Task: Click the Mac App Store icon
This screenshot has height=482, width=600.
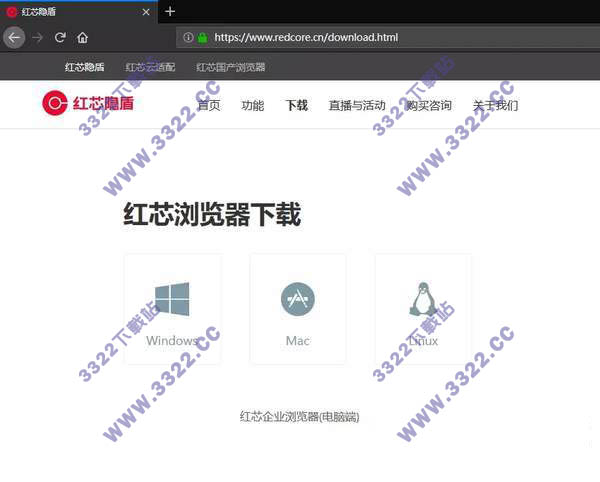Action: (x=298, y=299)
